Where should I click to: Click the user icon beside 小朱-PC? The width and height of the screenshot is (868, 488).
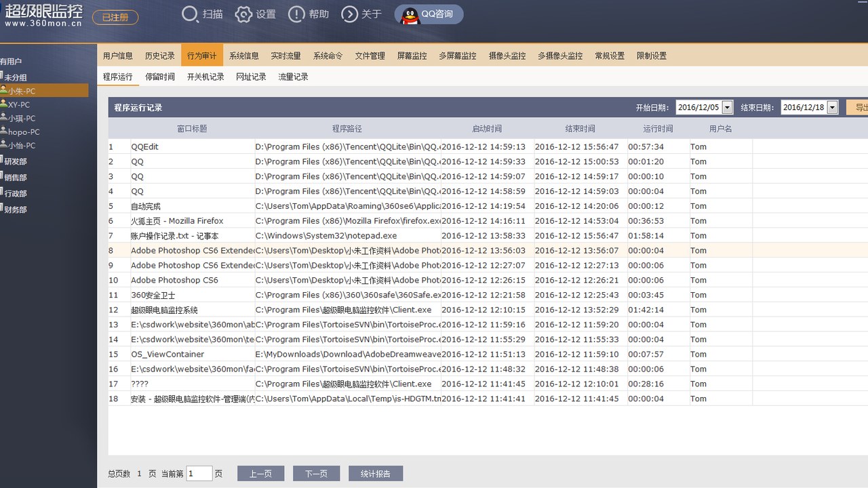[3, 90]
